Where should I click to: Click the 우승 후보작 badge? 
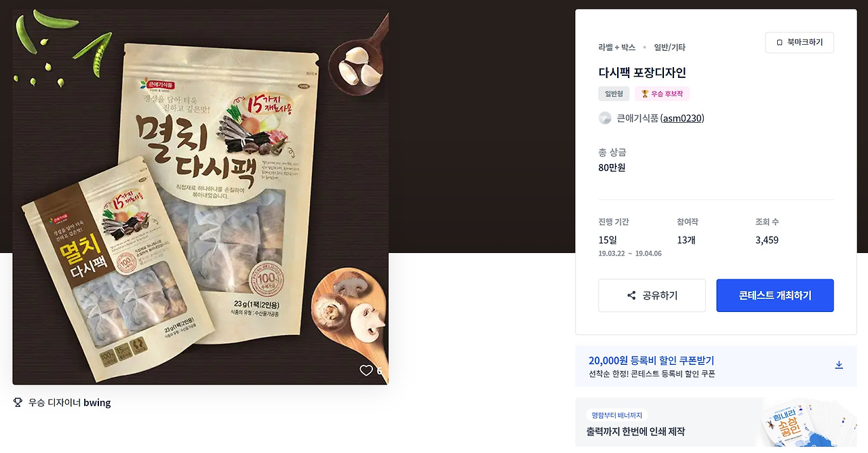[662, 94]
